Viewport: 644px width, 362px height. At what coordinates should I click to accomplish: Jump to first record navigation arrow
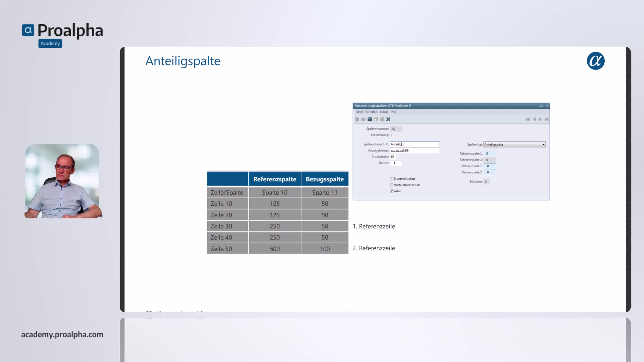(528, 119)
